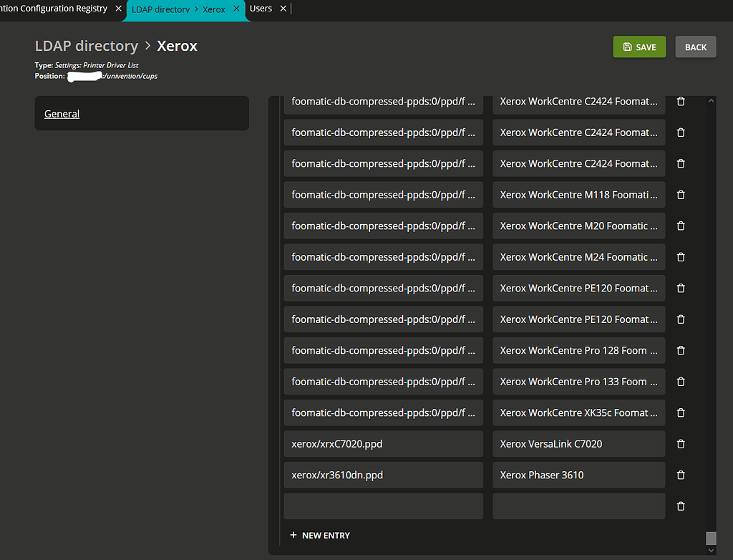Remove the WorkCentre Pro 128 entry
The height and width of the screenshot is (560, 733).
pyautogui.click(x=681, y=350)
